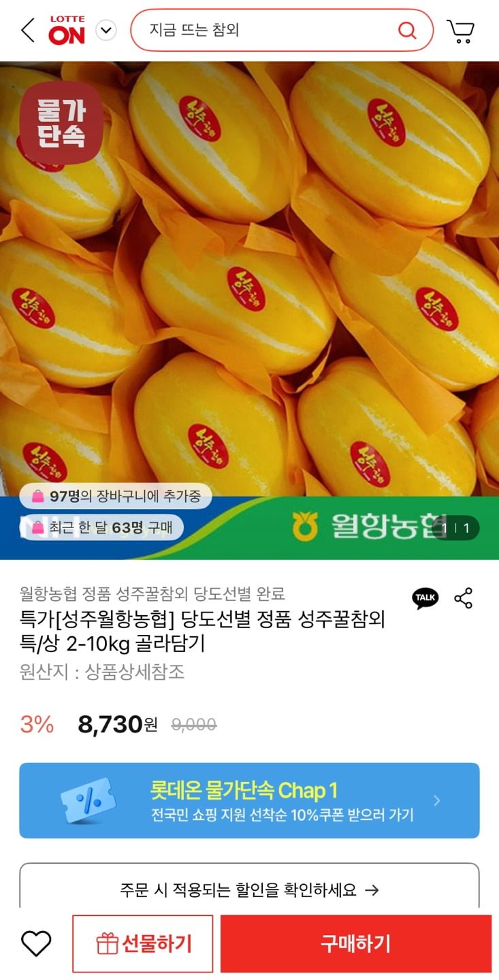499x980 pixels.
Task: Click the 1 | 1 image page indicator
Action: 456,528
